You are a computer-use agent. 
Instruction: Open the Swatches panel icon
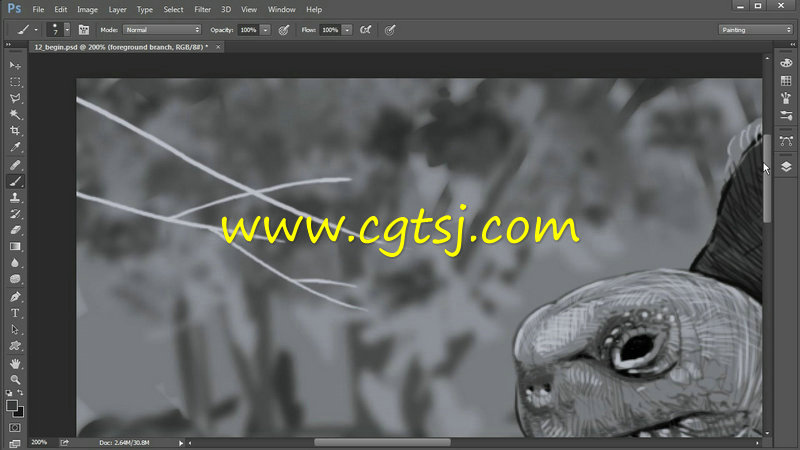point(786,81)
